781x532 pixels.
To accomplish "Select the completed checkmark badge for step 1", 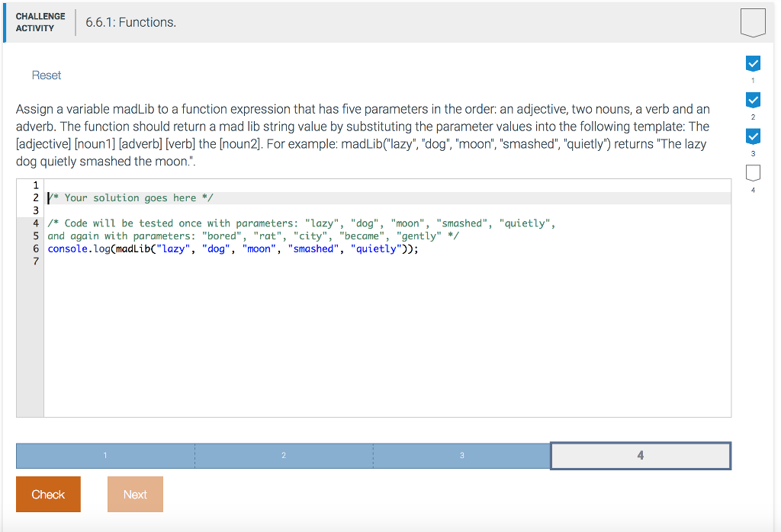I will [x=753, y=64].
